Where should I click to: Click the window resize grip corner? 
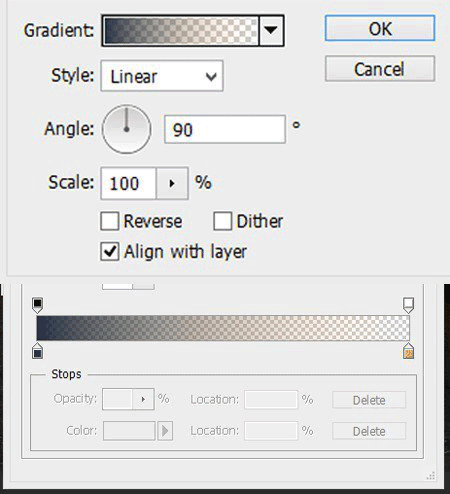[x=431, y=476]
